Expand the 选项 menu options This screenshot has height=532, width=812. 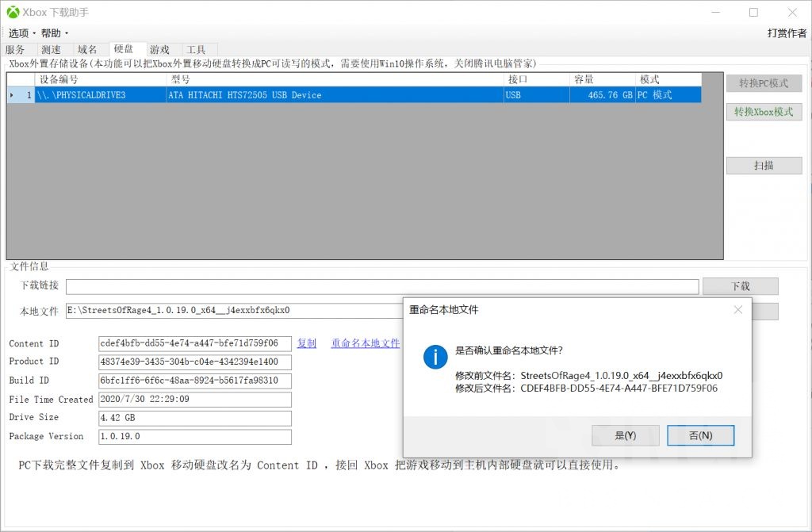pos(19,33)
